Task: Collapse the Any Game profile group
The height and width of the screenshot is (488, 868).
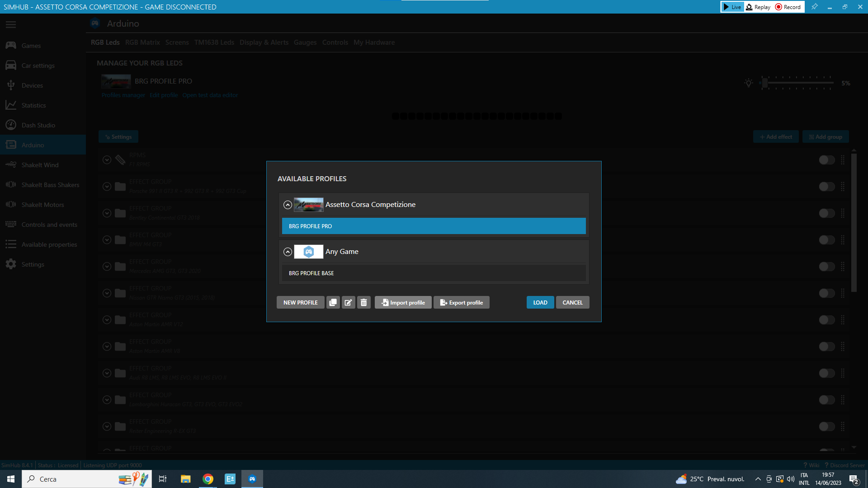Action: pyautogui.click(x=288, y=252)
